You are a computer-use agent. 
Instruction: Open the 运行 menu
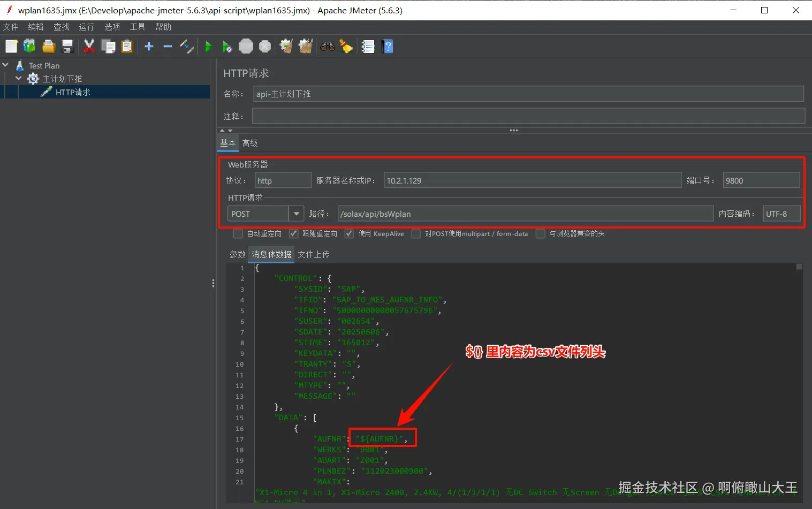pos(87,27)
